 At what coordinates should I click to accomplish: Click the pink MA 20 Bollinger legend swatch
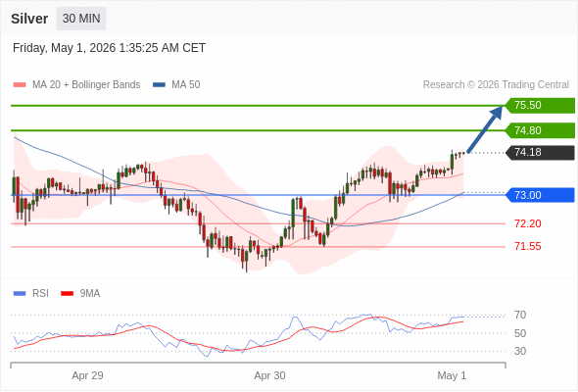click(x=20, y=85)
